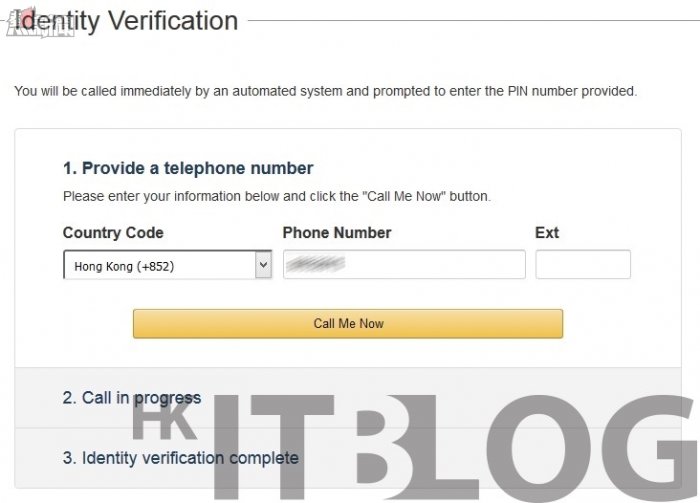Select the Hong Kong (+852) combo box

(167, 265)
